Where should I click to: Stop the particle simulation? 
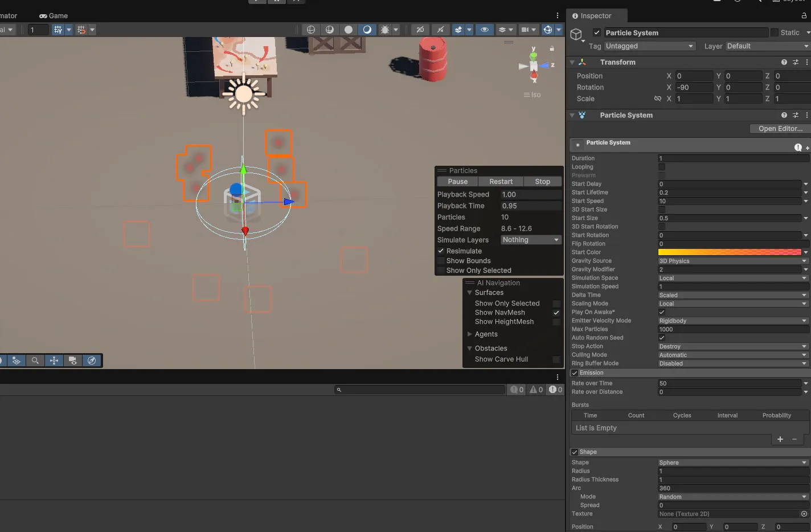(x=543, y=182)
